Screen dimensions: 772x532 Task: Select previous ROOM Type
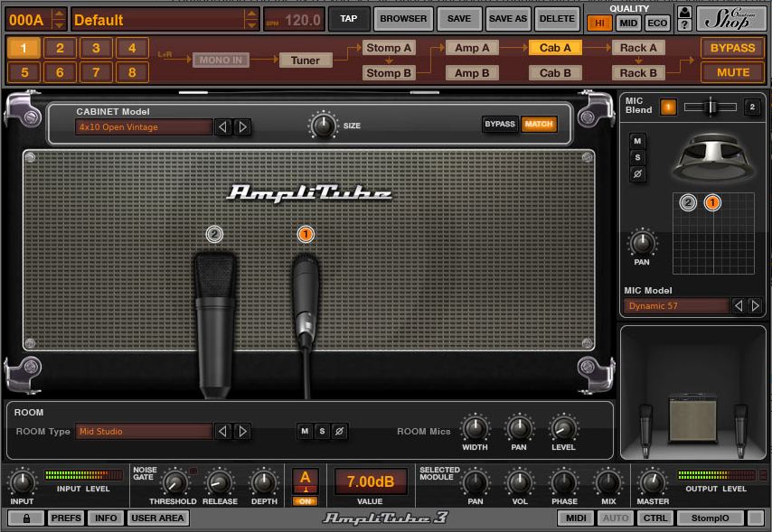(222, 431)
